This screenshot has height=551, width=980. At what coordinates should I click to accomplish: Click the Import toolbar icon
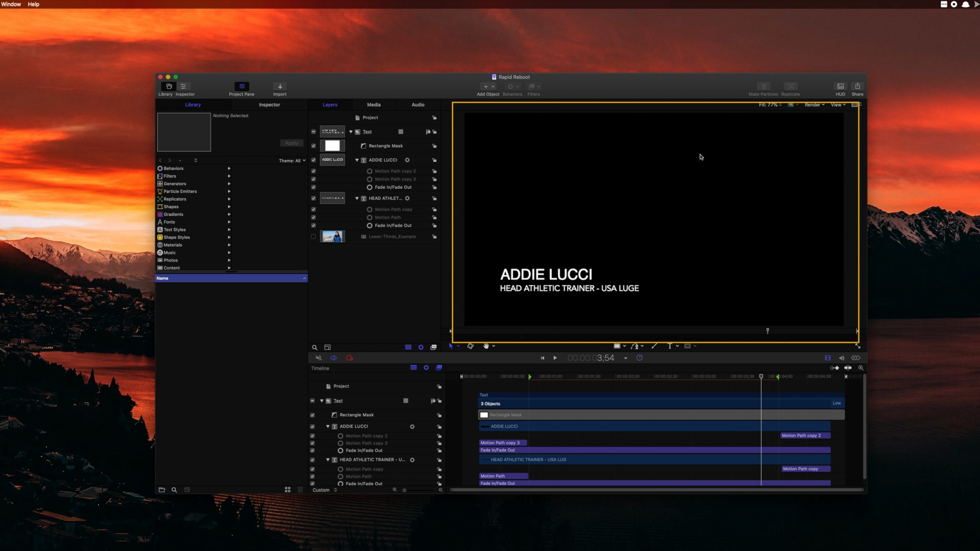click(280, 86)
